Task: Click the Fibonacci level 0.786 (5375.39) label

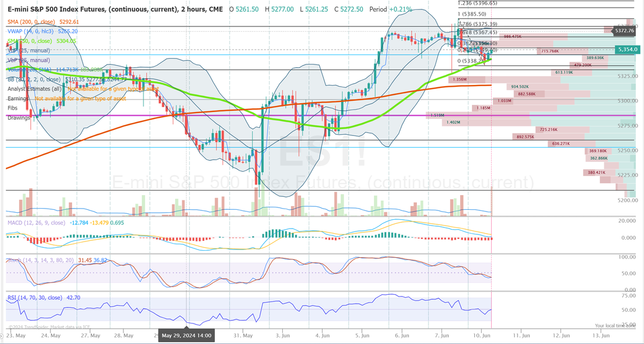Action: [478, 24]
